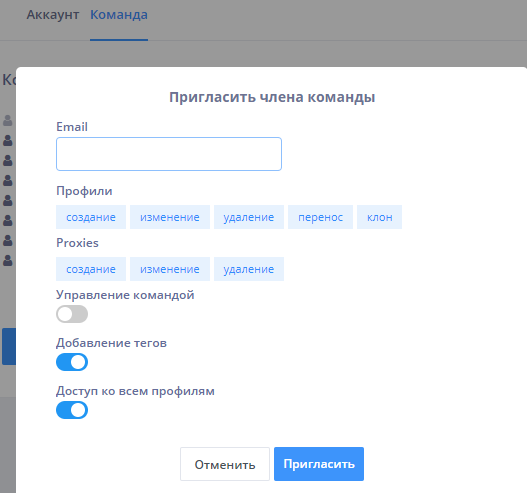This screenshot has height=493, width=527.
Task: Disable the Добавление тегов switch
Action: 72,362
